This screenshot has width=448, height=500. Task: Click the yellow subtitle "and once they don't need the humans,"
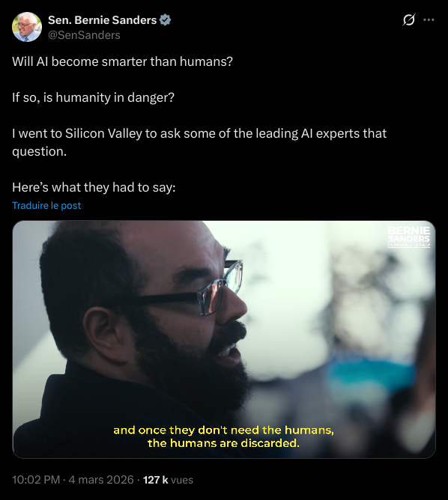(x=224, y=430)
